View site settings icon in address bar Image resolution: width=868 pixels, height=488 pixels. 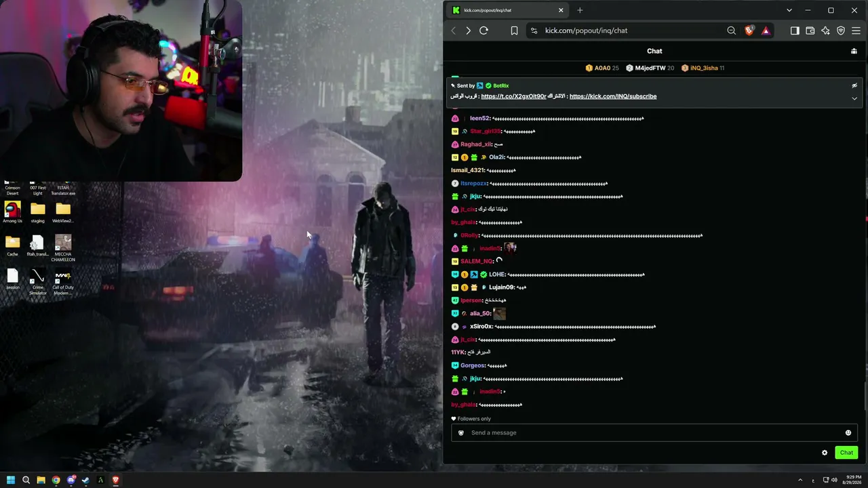(534, 30)
